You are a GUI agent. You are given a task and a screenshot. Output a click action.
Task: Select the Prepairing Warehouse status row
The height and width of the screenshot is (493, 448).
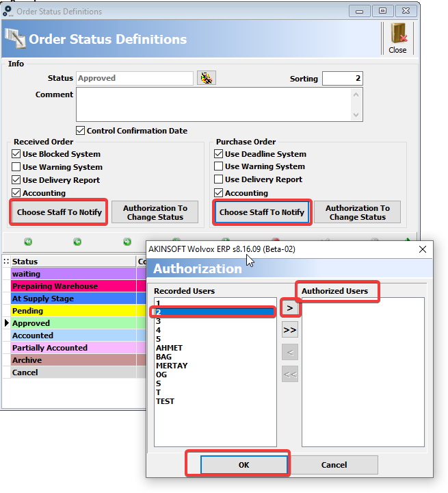click(x=73, y=286)
